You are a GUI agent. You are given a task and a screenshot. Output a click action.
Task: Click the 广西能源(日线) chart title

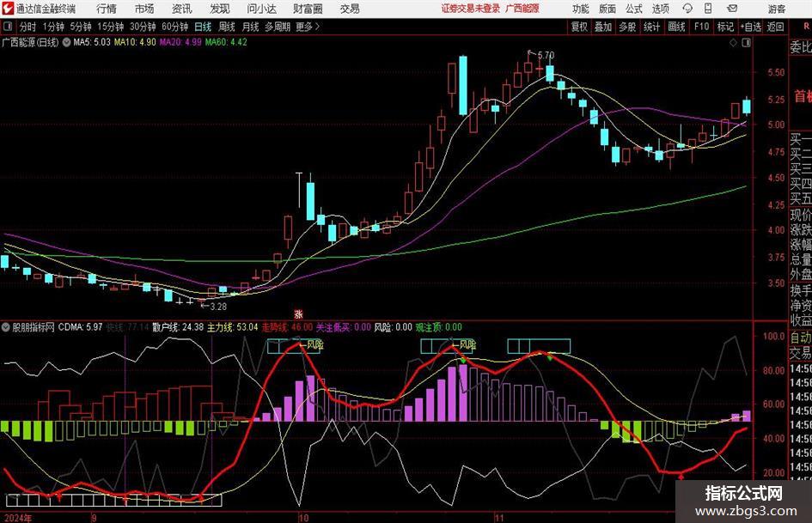click(30, 42)
